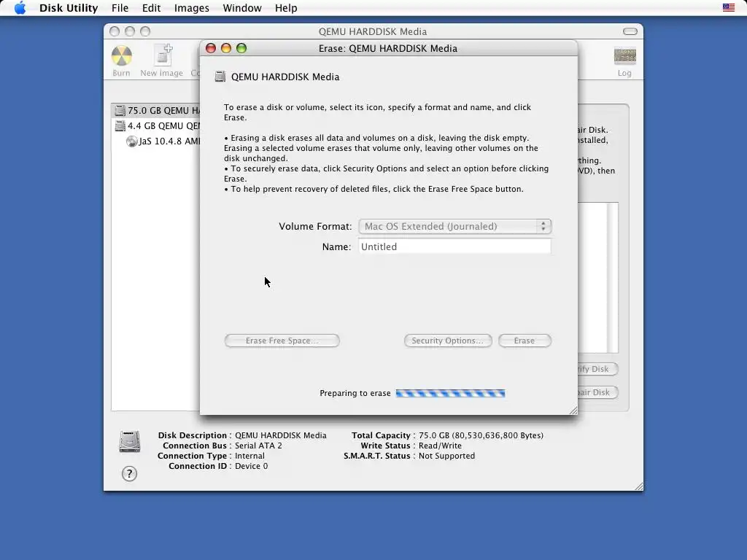
Task: Click the JaS 10.4.8 disc icon
Action: point(131,141)
